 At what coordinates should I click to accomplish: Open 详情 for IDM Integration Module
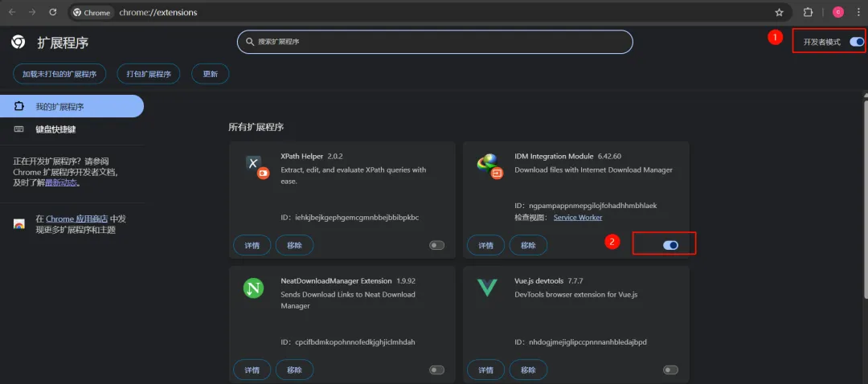click(x=486, y=245)
